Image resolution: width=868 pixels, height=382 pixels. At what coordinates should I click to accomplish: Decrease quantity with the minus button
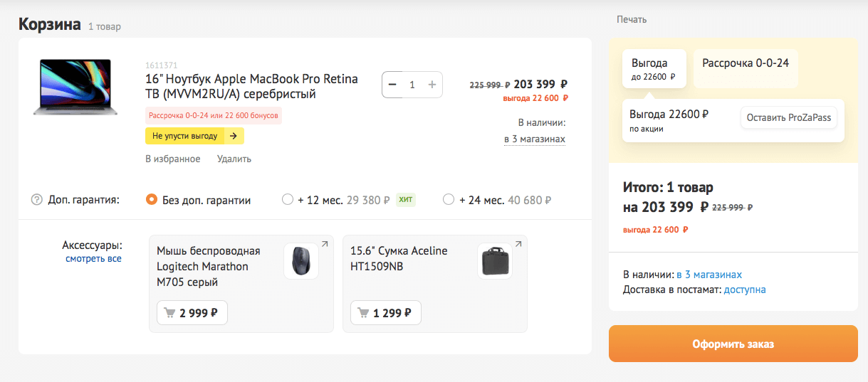(x=392, y=85)
